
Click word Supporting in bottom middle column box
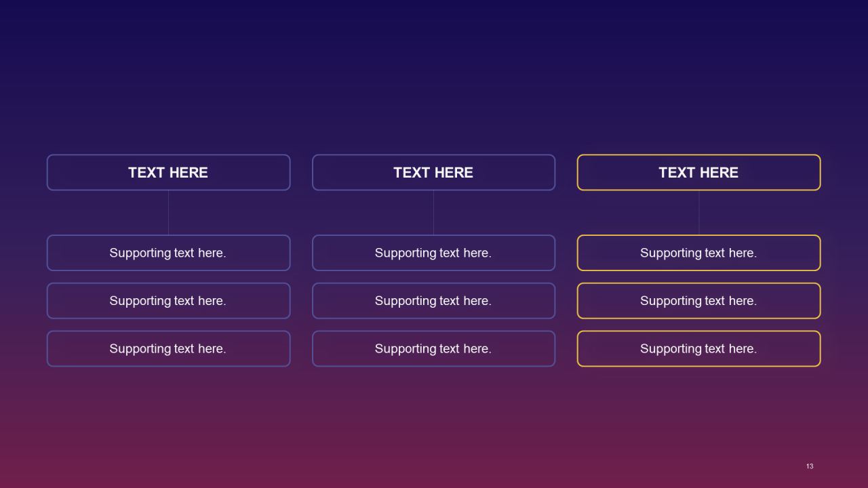[x=406, y=349]
